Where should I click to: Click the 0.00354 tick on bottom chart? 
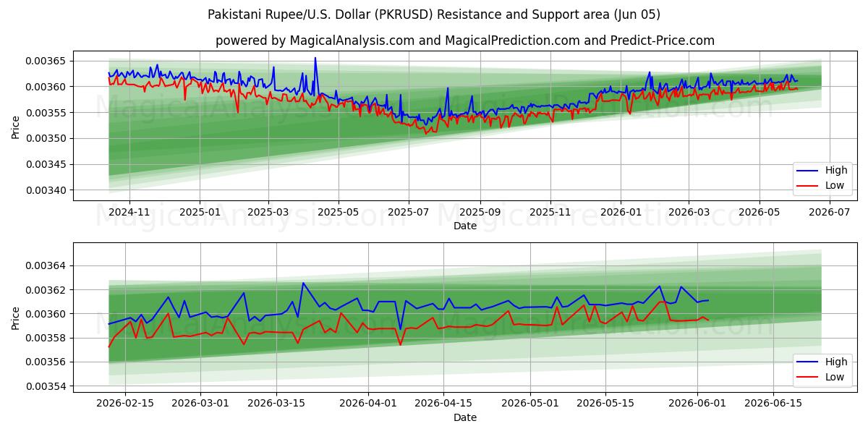tap(47, 386)
